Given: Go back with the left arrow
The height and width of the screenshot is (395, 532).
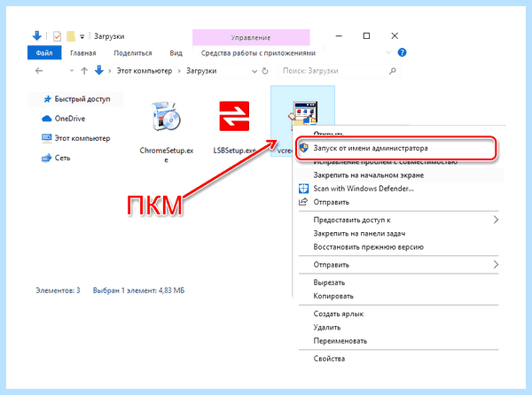Looking at the screenshot, I should 39,71.
